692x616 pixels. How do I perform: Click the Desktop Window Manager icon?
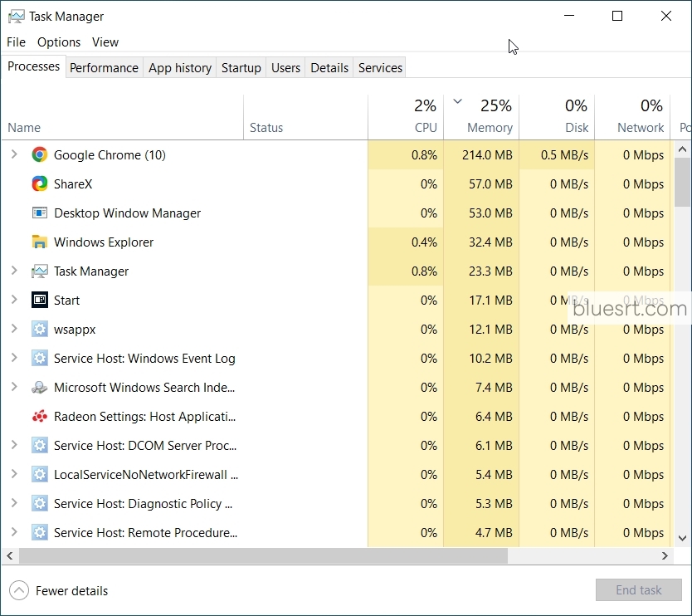click(x=40, y=213)
